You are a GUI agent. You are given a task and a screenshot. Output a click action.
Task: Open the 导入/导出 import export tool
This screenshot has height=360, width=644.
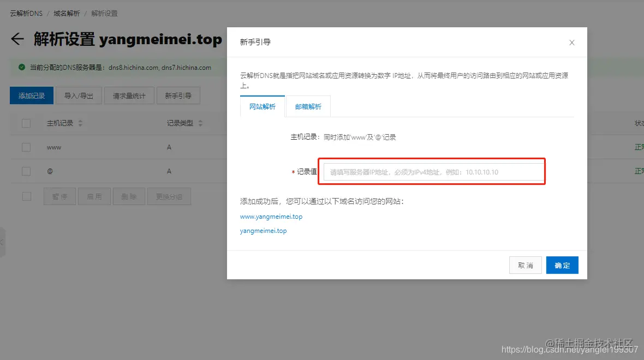tap(79, 95)
